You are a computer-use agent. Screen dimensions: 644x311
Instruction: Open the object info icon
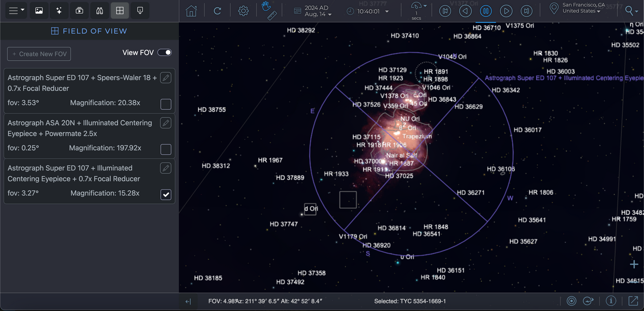coord(611,301)
